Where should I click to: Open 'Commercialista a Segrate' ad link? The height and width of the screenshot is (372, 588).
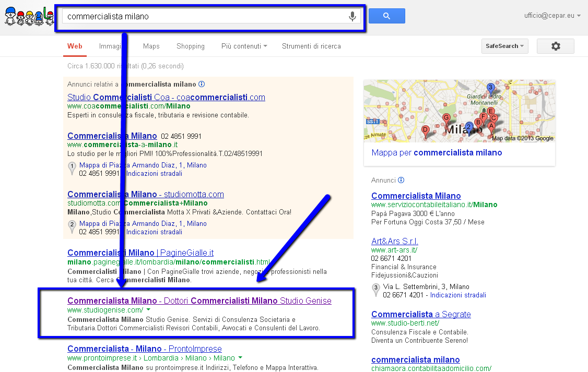pos(421,314)
